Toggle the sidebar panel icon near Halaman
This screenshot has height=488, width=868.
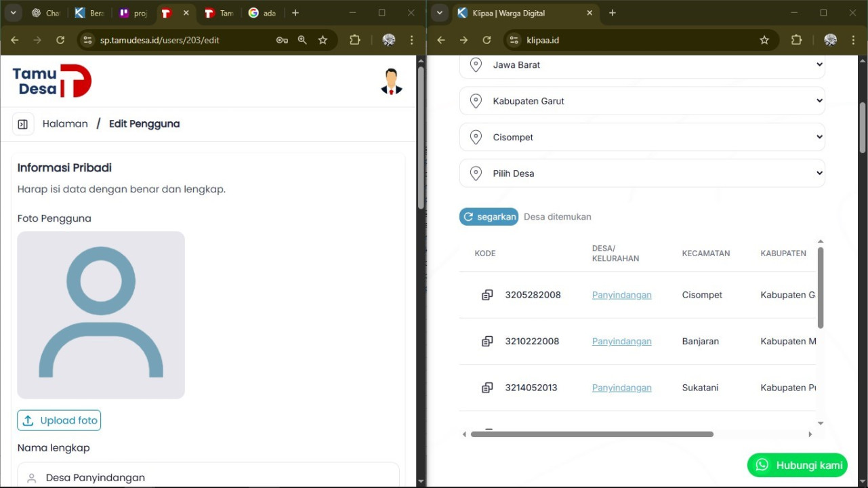[x=23, y=124]
